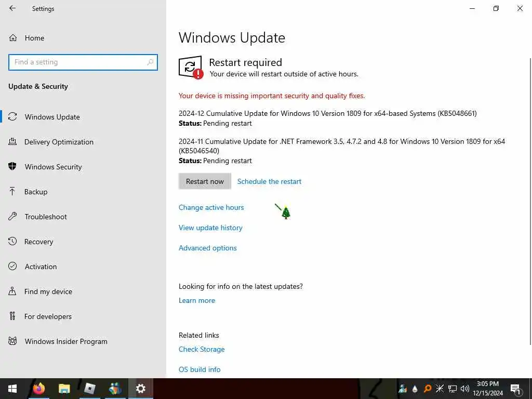Launch Firefox from the taskbar
Image resolution: width=532 pixels, height=399 pixels.
(x=38, y=389)
